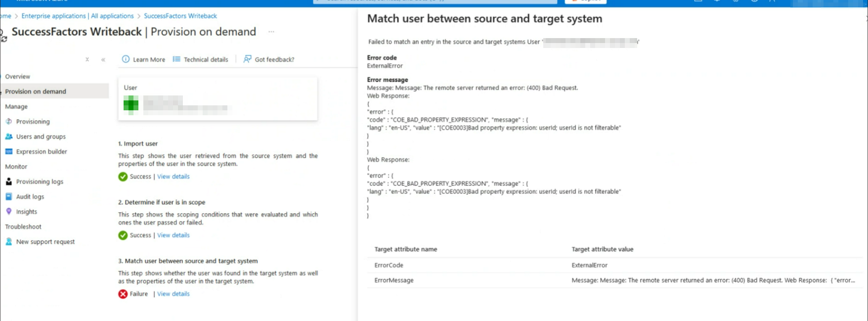
Task: Click Target attribute name column header
Action: click(406, 249)
